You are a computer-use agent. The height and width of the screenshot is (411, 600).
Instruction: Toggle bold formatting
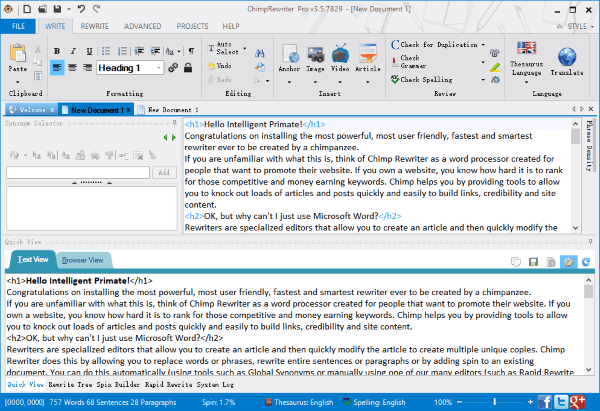57,51
